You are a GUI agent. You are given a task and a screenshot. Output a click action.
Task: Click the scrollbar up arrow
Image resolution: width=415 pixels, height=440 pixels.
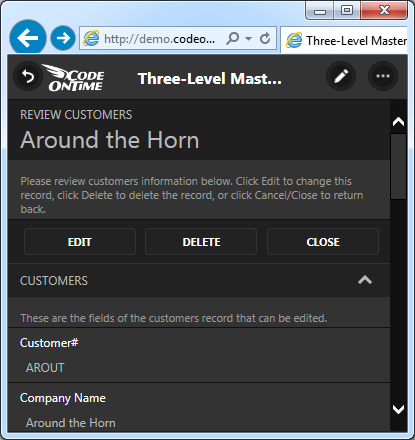pos(398,122)
